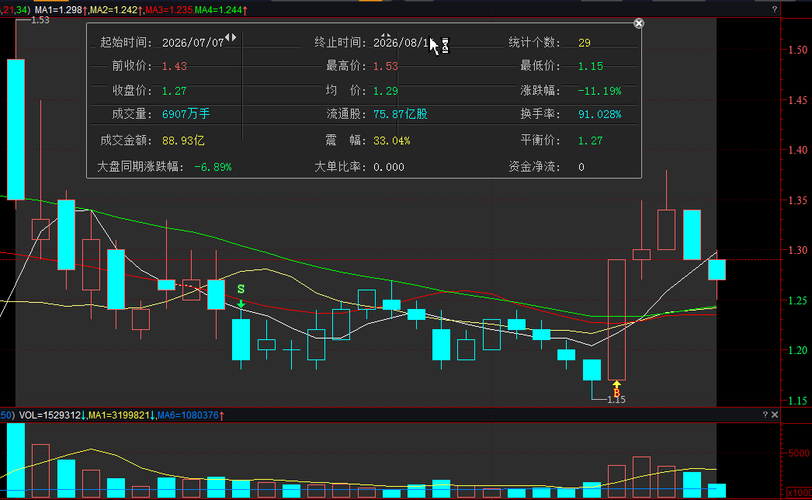Click the 1.15 low price annotation on chart
The height and width of the screenshot is (500, 812).
click(616, 400)
